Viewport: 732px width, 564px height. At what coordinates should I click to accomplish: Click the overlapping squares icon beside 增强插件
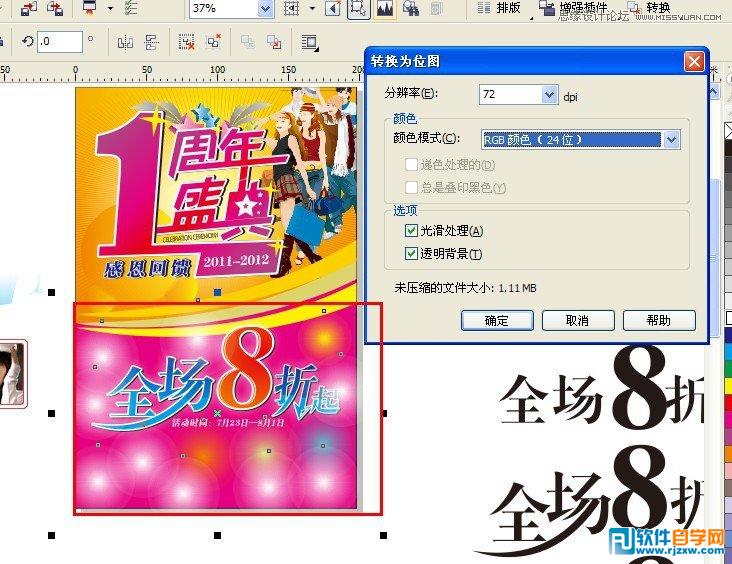pos(547,7)
